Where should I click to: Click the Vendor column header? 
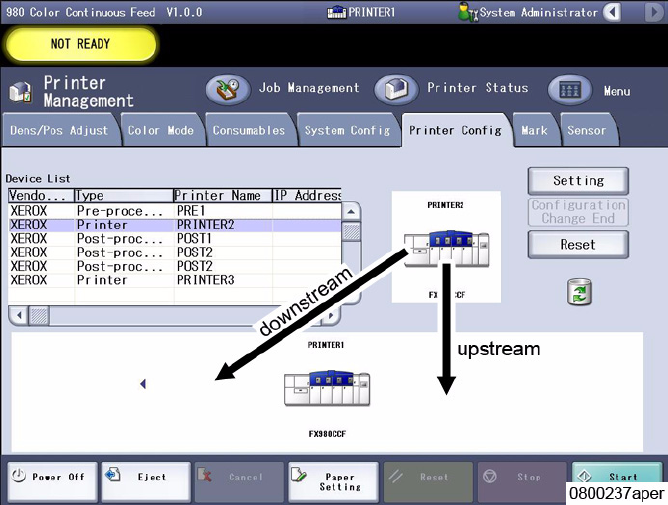[x=41, y=196]
